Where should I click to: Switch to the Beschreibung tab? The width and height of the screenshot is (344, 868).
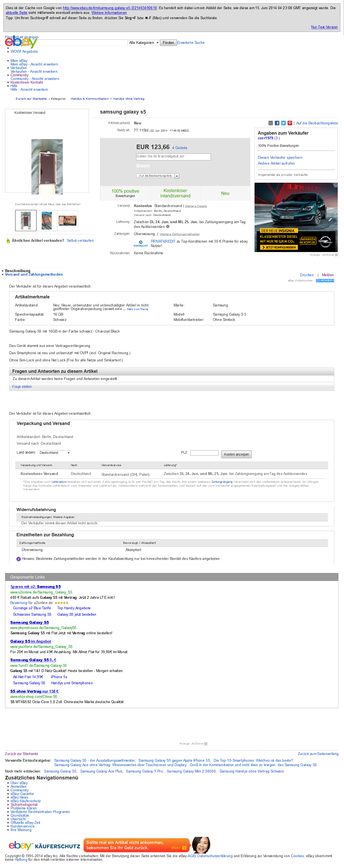pyautogui.click(x=18, y=271)
